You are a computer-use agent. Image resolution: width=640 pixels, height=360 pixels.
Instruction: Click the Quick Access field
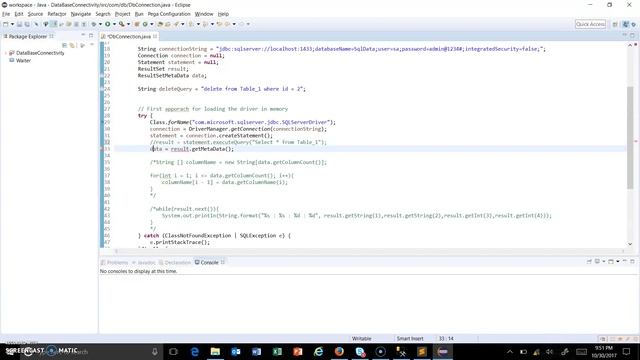tap(590, 24)
